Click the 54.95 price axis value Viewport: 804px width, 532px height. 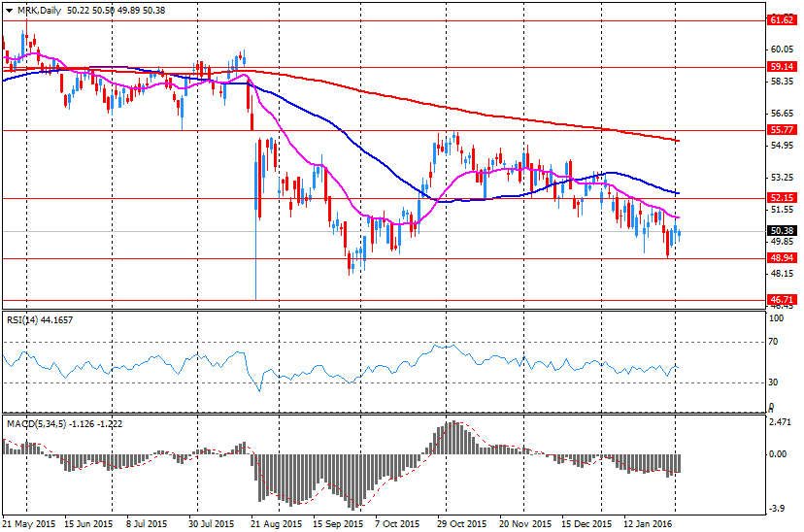coord(782,146)
